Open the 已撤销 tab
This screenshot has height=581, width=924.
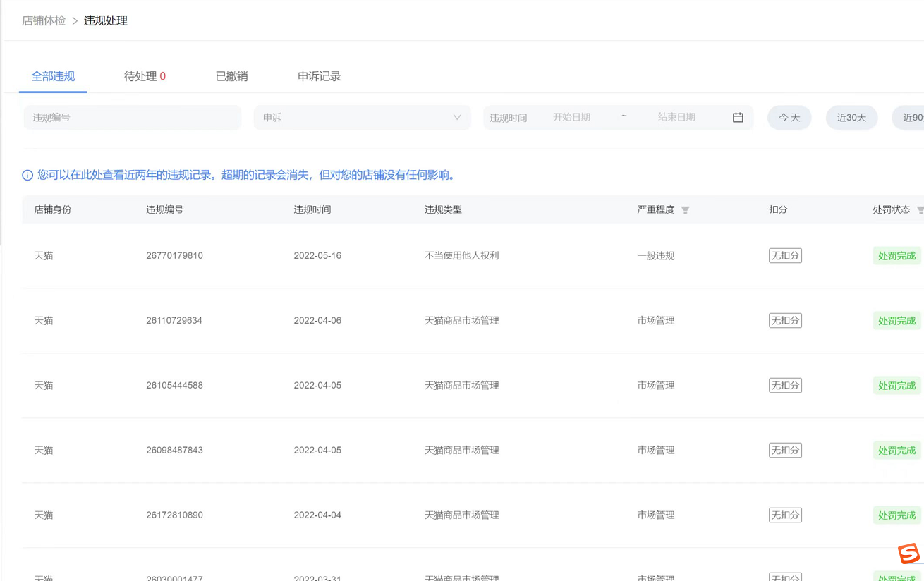[231, 76]
